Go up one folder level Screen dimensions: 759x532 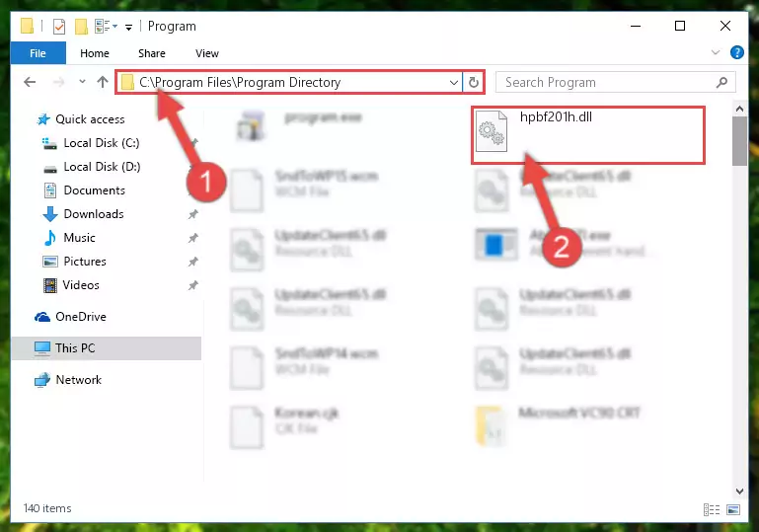102,82
